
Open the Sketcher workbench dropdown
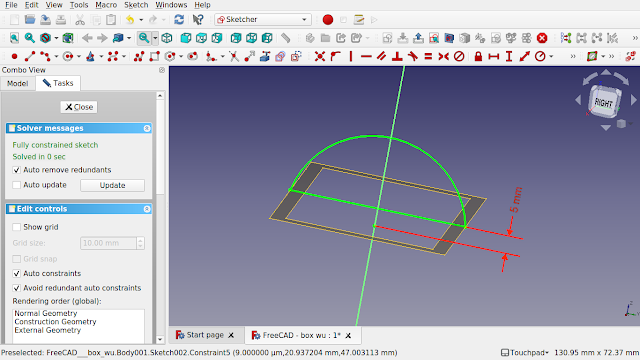pyautogui.click(x=263, y=20)
